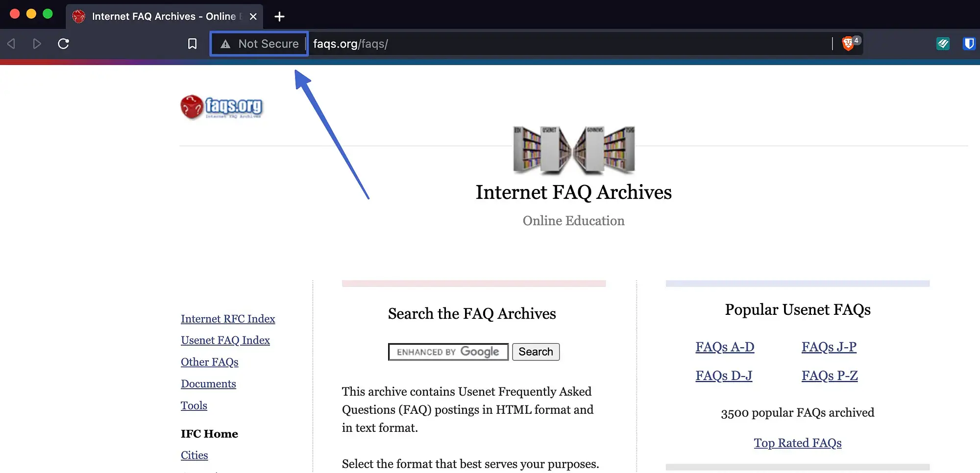Click the Popular Usenet FAQs heading
This screenshot has width=980, height=473.
(x=798, y=310)
